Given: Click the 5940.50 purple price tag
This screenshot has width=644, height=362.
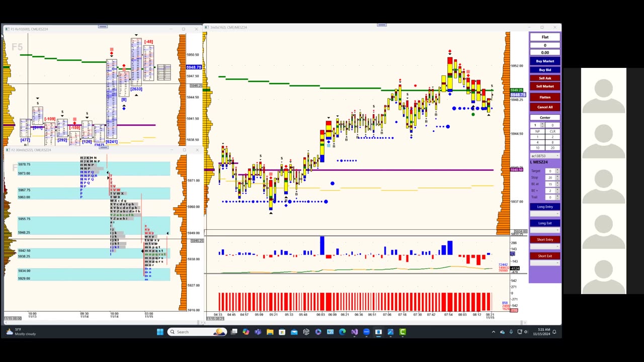Looking at the screenshot, I should [x=517, y=170].
